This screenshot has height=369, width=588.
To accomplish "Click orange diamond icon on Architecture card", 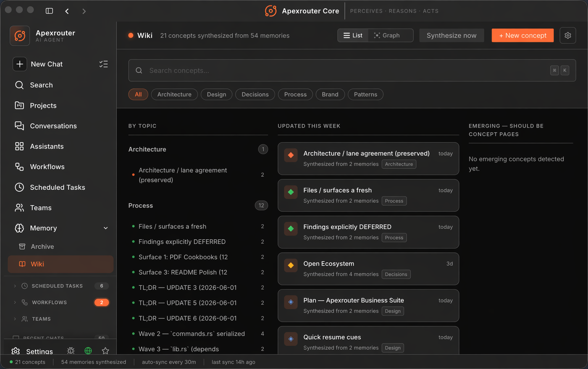I will pos(291,155).
